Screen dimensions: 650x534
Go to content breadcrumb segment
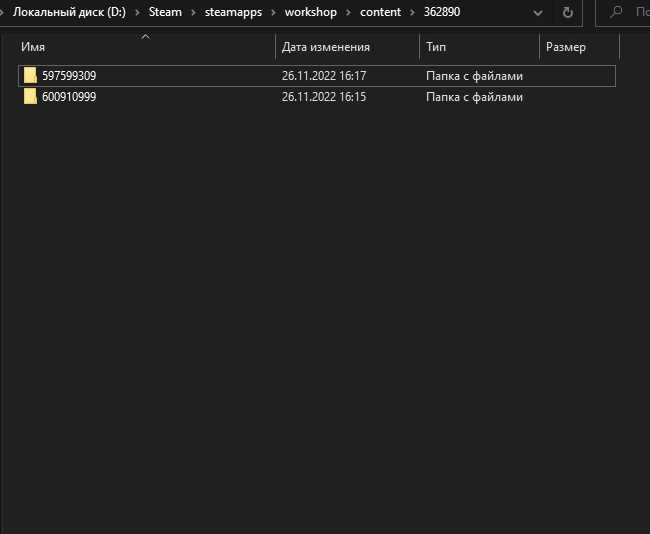click(380, 12)
